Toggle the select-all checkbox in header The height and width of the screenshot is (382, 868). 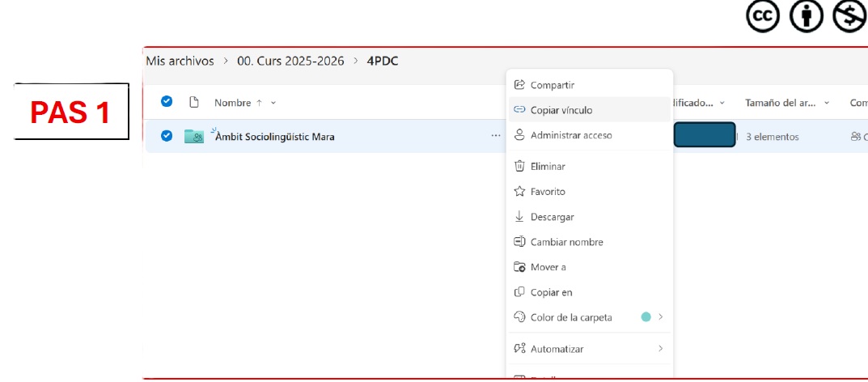point(167,102)
